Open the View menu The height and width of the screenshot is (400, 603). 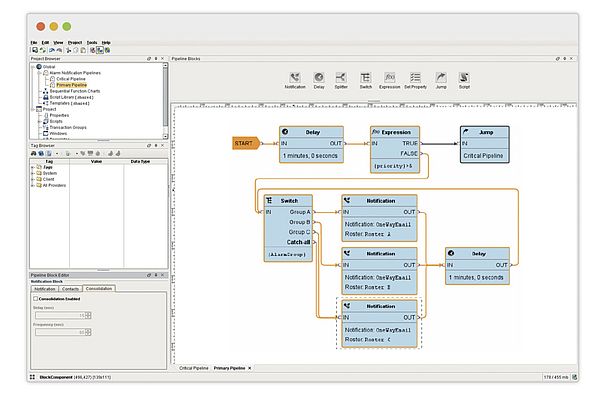(x=58, y=43)
